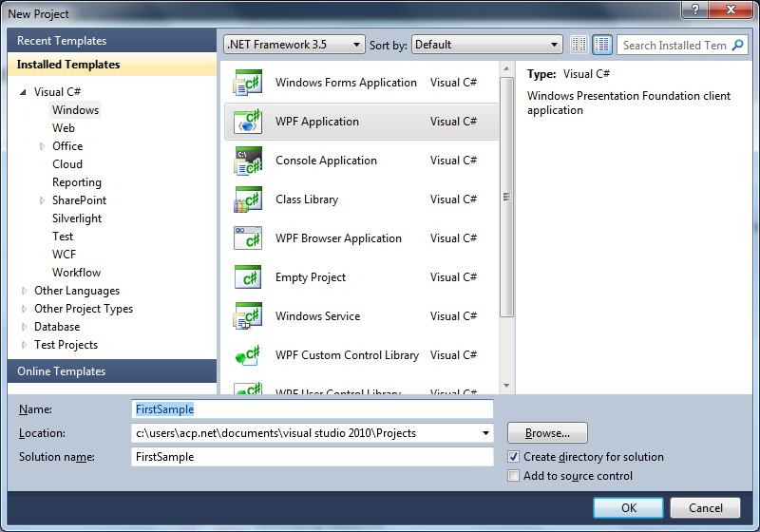
Task: Click the Windows Forms Application template icon
Action: [248, 83]
